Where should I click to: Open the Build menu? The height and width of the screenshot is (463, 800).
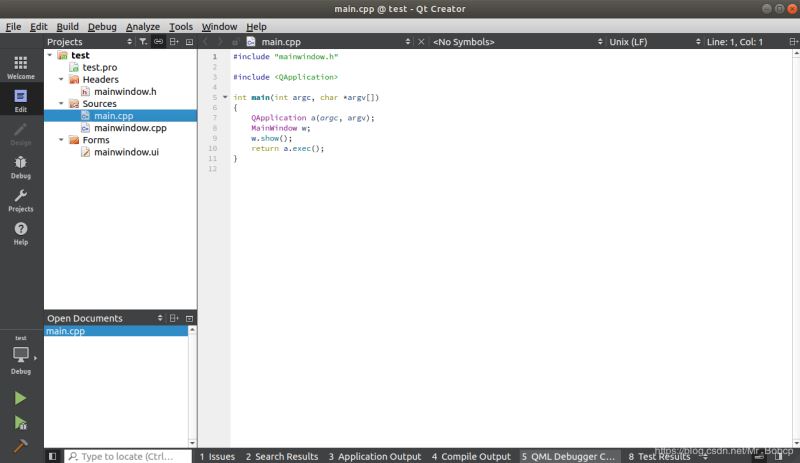click(67, 26)
